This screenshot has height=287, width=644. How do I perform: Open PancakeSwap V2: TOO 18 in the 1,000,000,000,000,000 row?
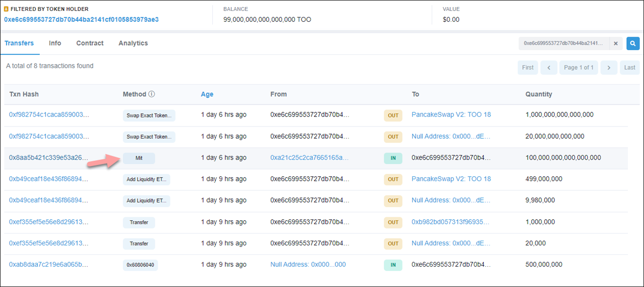[x=451, y=115]
